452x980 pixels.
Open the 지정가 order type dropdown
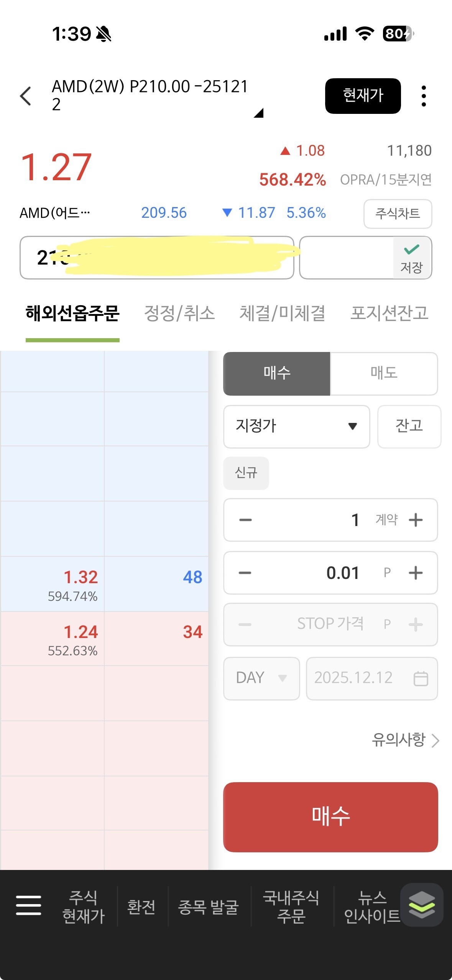tap(296, 426)
